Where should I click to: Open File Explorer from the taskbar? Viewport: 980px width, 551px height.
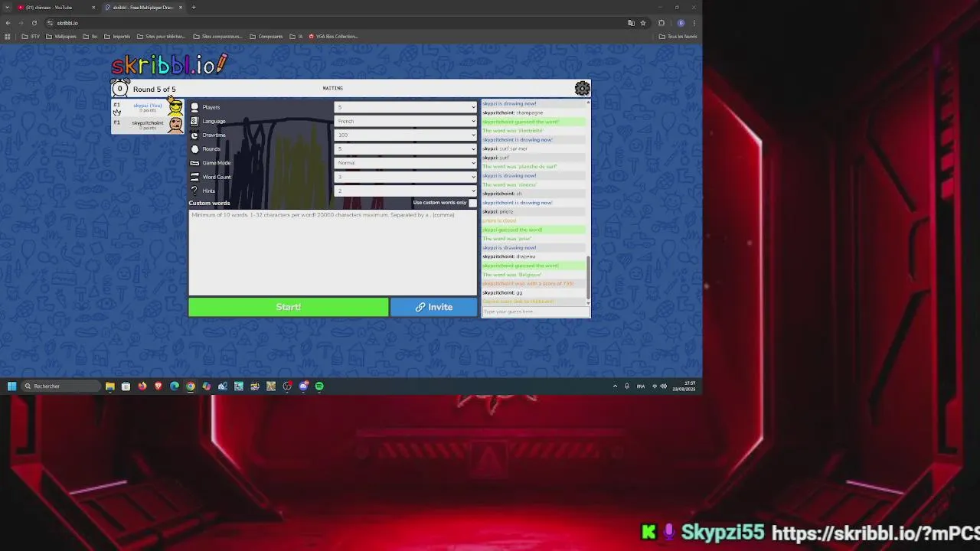(x=110, y=386)
